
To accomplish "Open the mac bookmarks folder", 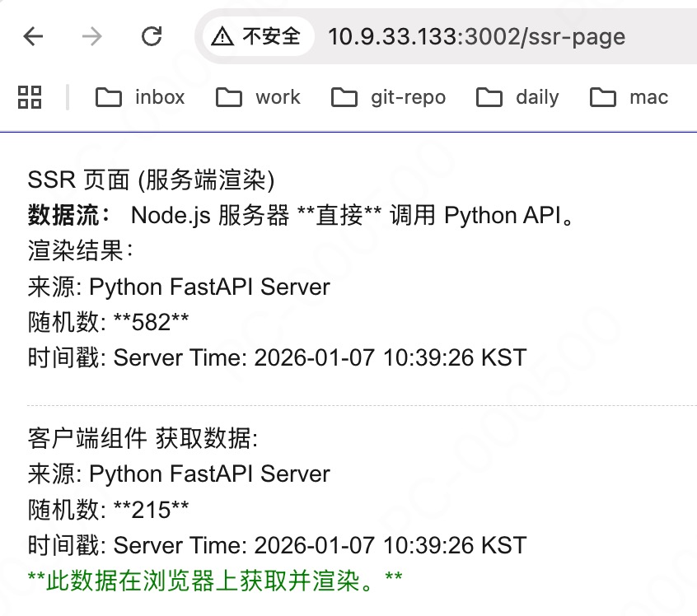I will [629, 97].
